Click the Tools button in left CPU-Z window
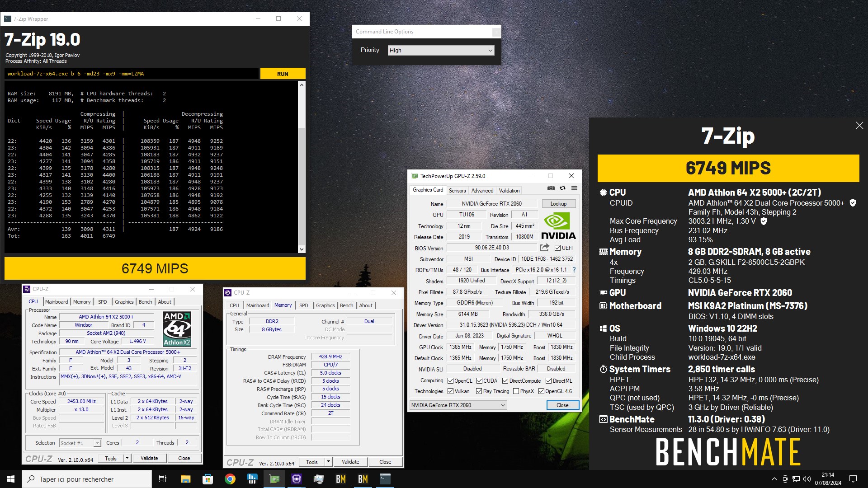This screenshot has width=868, height=488. pos(111,458)
